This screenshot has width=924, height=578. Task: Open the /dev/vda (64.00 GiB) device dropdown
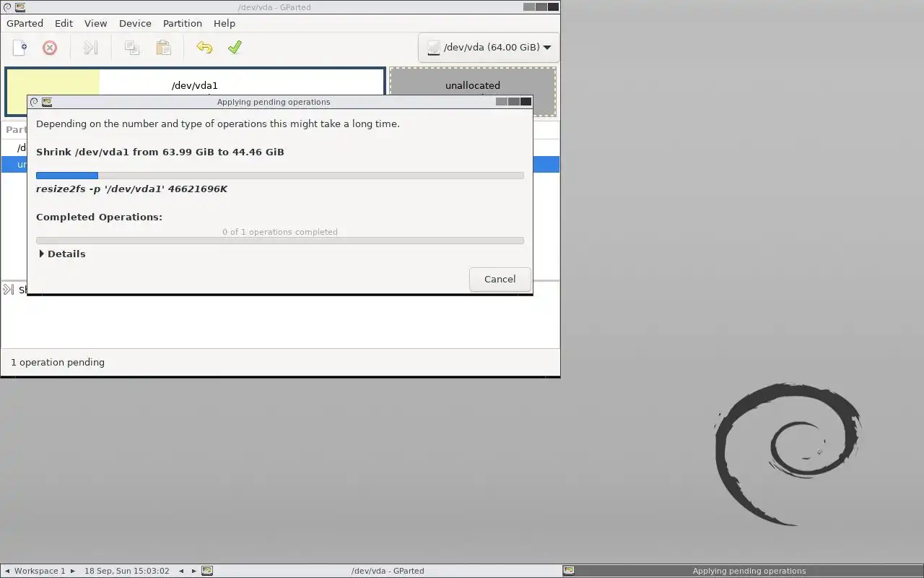pos(489,48)
